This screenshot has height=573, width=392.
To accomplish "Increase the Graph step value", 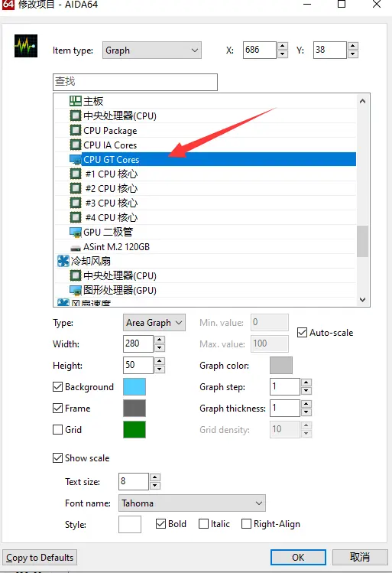I will click(306, 383).
